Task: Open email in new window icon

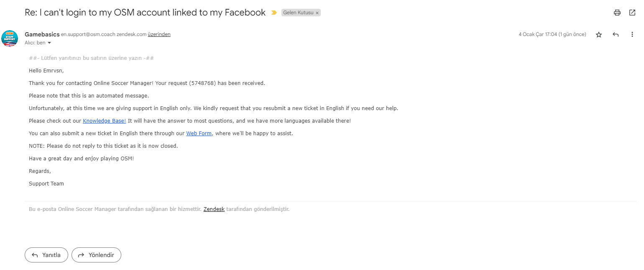Action: 632,13
